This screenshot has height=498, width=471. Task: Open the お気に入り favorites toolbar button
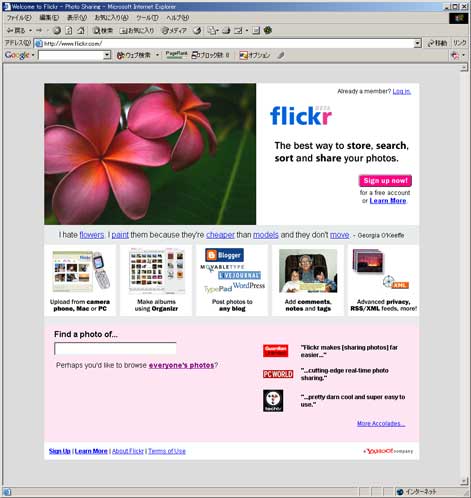tap(136, 31)
